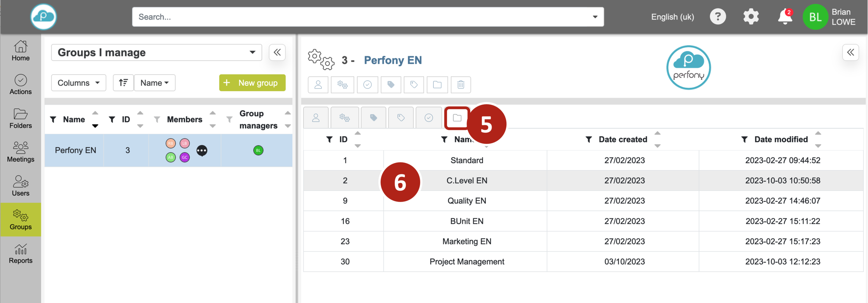Toggle the Date created column filter
This screenshot has height=303, width=868.
click(x=588, y=139)
